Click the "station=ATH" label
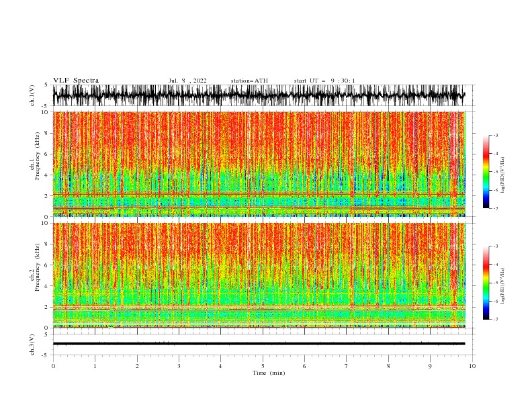This screenshot has height=411, width=532. 249,81
